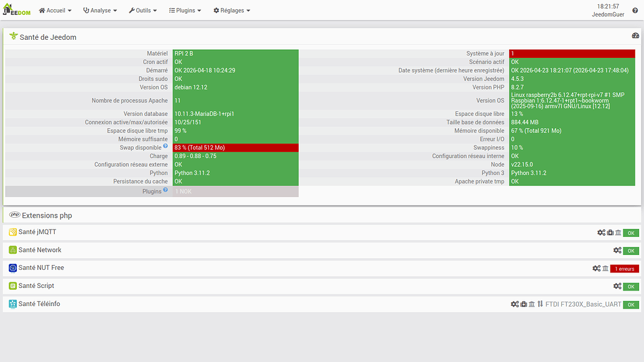Click the 83 % (Total 512 Mo) swap value
The height and width of the screenshot is (362, 644).
pyautogui.click(x=235, y=147)
